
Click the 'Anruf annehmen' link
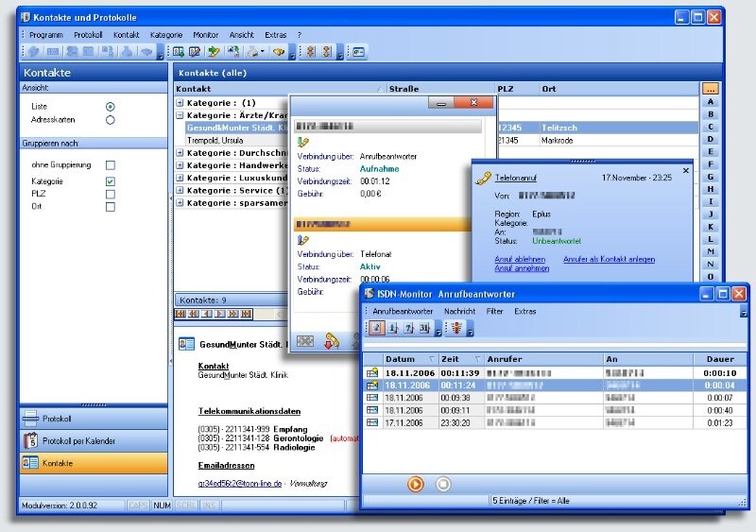[x=522, y=268]
